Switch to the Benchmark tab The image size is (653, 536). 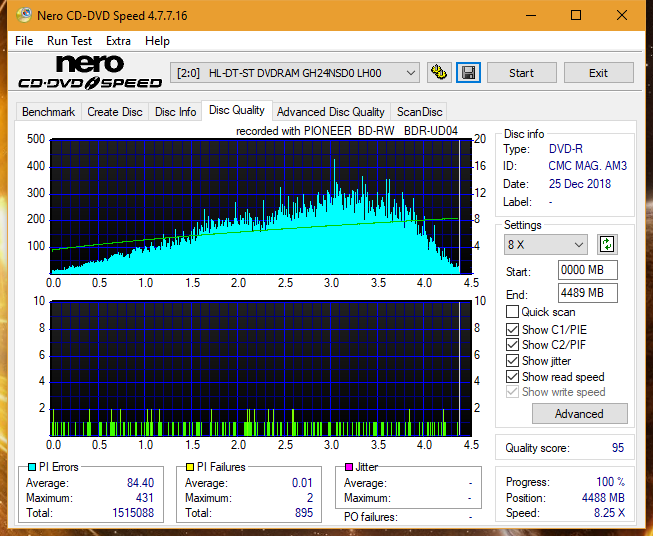click(49, 112)
